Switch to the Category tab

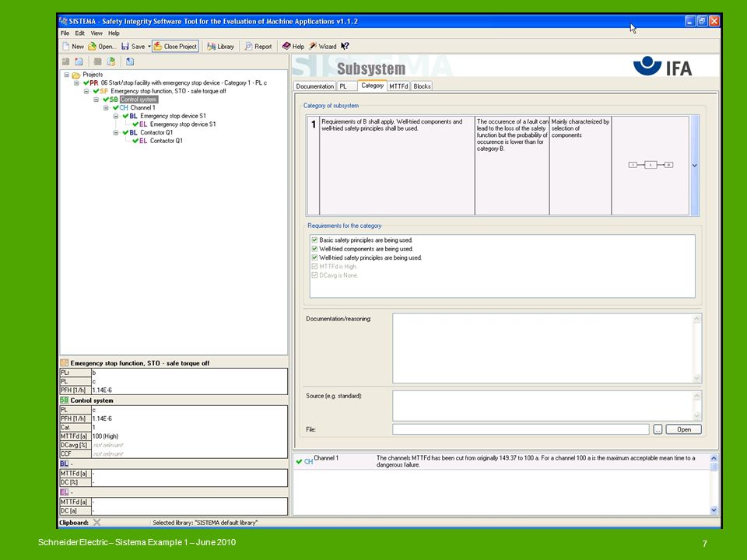coord(372,86)
